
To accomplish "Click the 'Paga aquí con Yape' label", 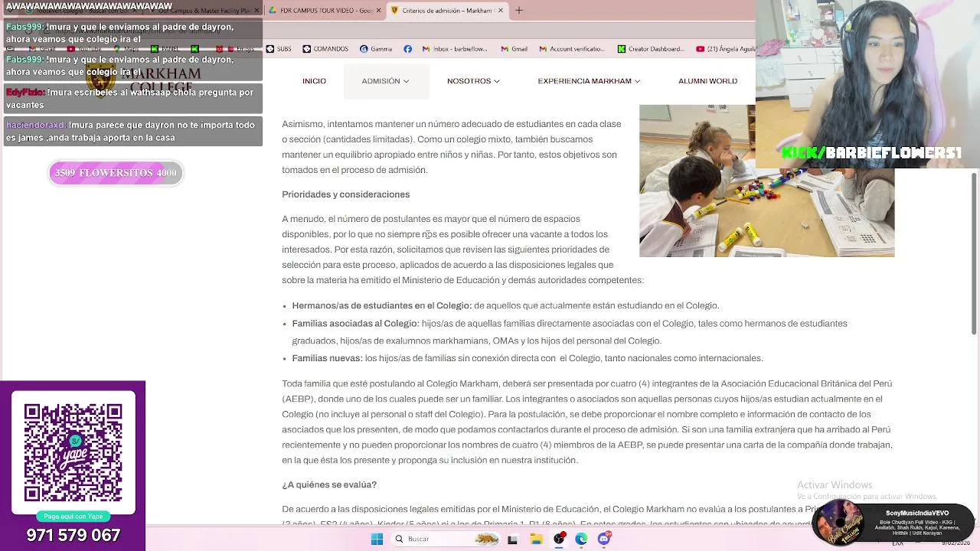I will [73, 517].
